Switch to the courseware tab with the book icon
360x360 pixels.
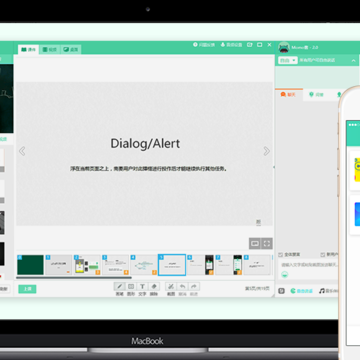pos(28,50)
